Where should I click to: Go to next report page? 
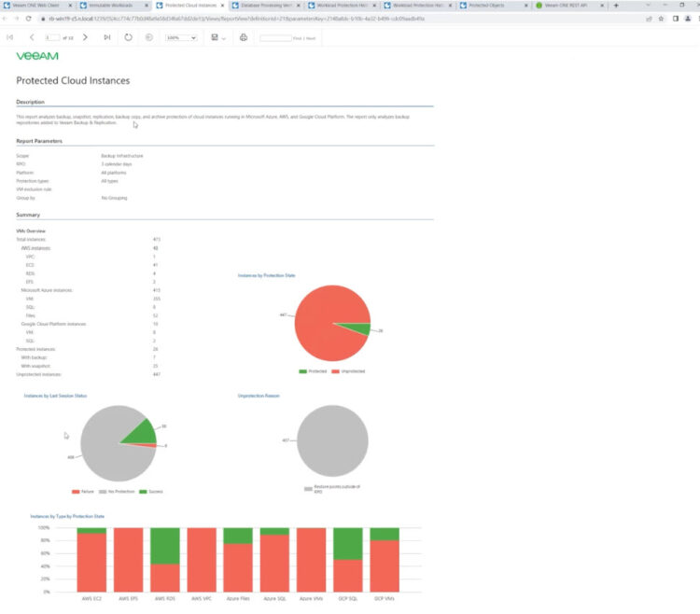(85, 37)
